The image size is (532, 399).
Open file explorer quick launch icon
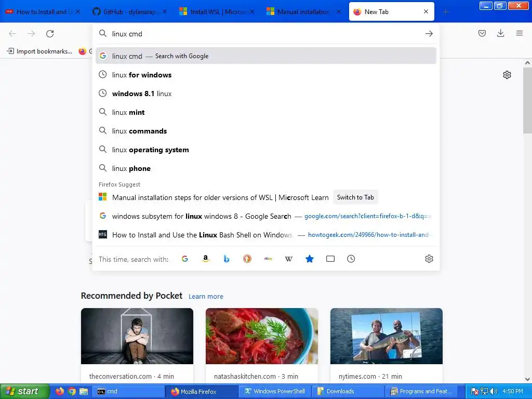click(x=84, y=391)
